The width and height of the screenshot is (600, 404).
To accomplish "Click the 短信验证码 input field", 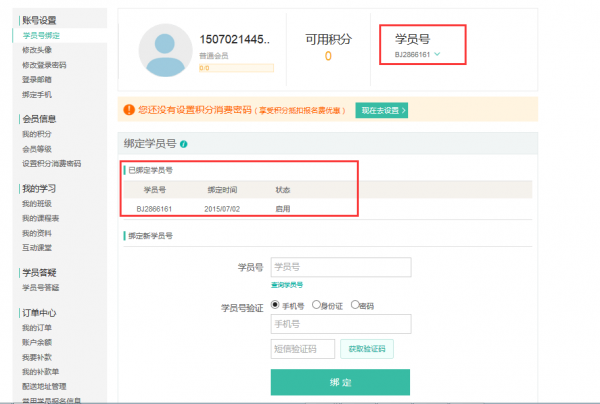I will coord(301,348).
